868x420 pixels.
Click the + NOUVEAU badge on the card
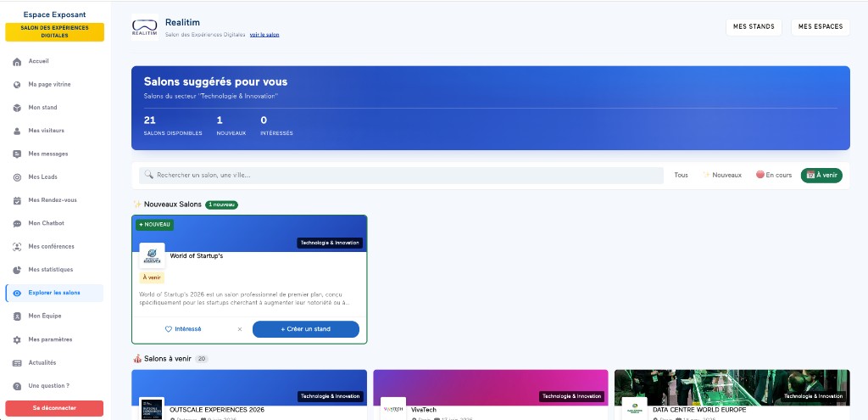point(155,224)
